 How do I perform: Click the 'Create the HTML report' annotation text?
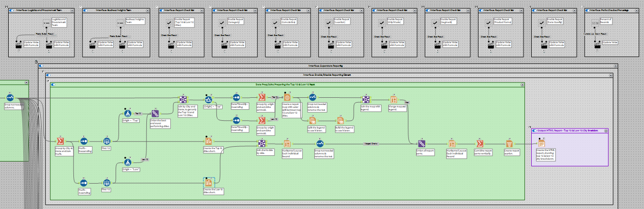click(547, 154)
